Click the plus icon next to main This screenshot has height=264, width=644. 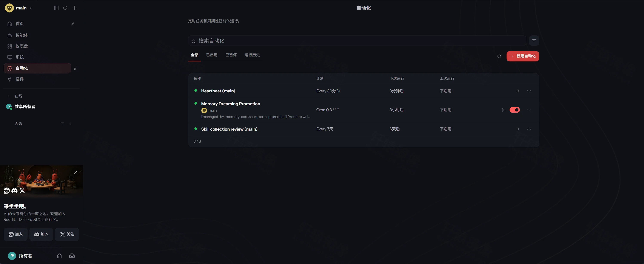(x=74, y=8)
